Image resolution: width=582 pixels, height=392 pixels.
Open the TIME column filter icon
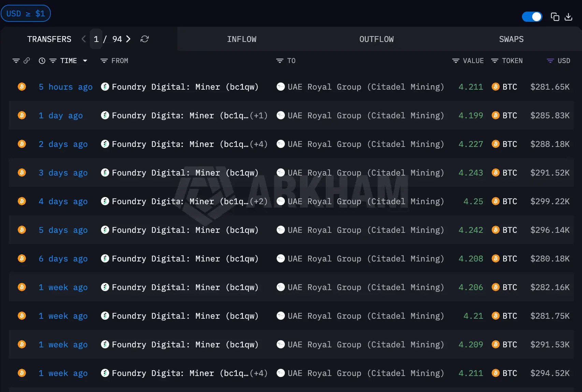pos(53,61)
